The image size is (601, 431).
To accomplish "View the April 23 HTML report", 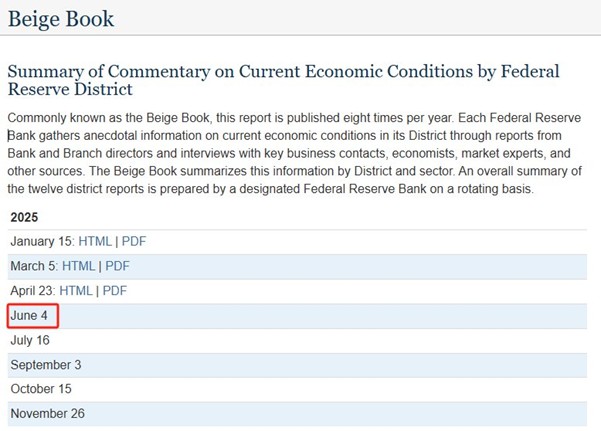I will point(76,291).
